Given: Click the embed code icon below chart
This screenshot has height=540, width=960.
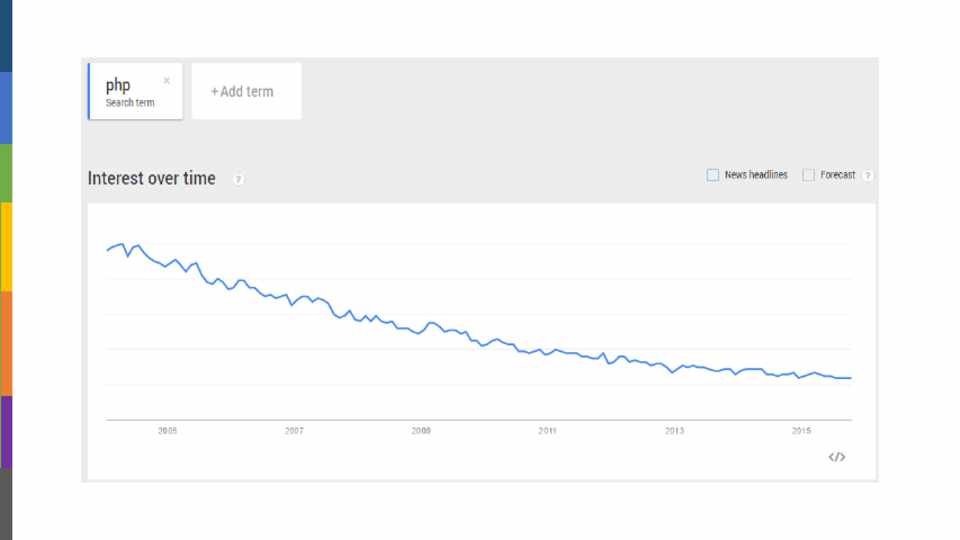Looking at the screenshot, I should click(x=837, y=457).
